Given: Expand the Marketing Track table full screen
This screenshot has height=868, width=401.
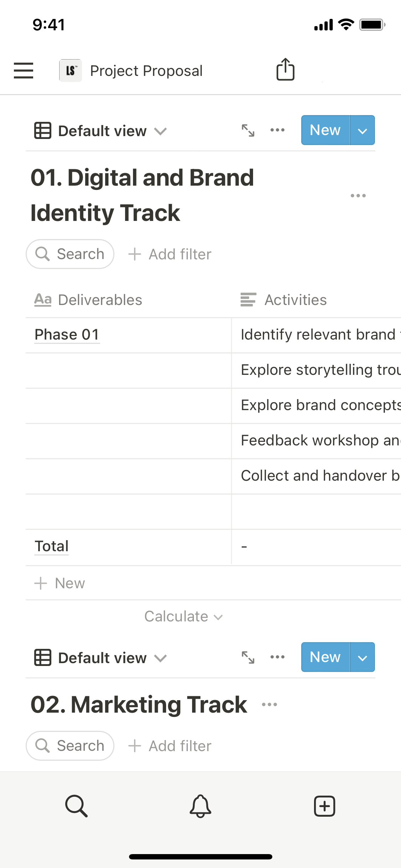Looking at the screenshot, I should point(248,657).
